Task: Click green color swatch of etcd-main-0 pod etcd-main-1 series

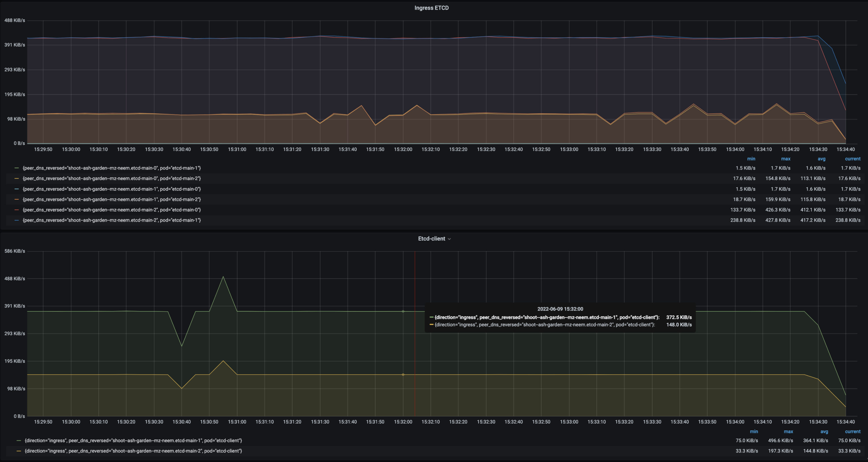Action: [16, 168]
